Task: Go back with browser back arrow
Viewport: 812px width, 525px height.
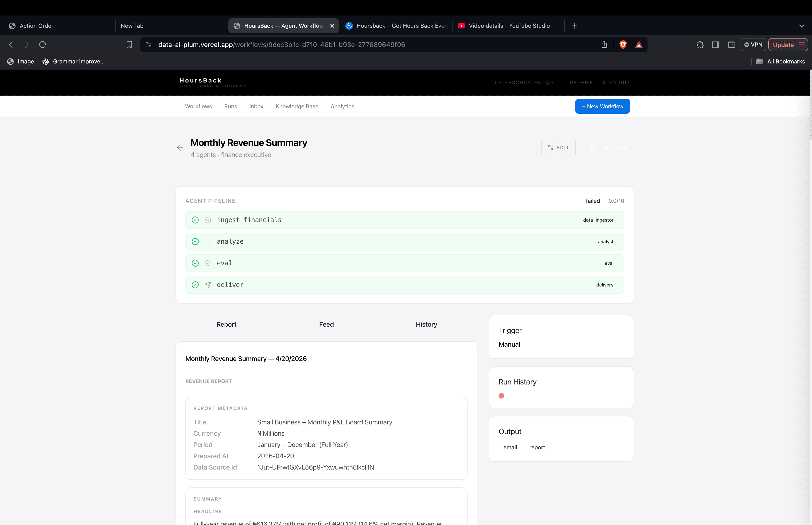Action: point(11,45)
